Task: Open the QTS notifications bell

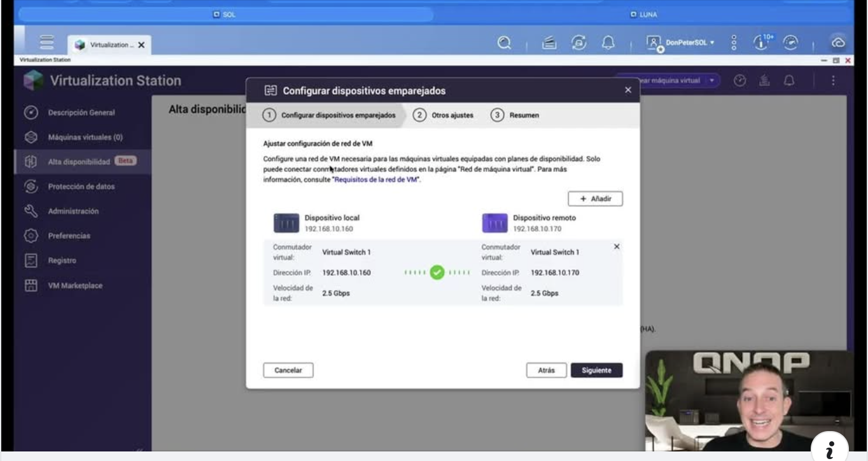Action: click(608, 43)
